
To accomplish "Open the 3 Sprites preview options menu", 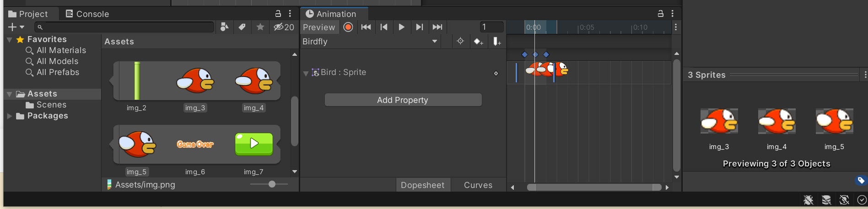I will pyautogui.click(x=865, y=75).
